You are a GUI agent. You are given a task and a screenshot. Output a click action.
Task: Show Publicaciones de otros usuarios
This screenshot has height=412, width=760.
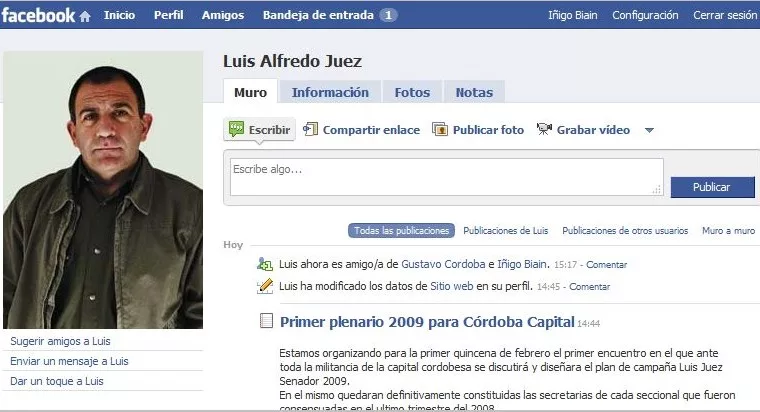[625, 231]
